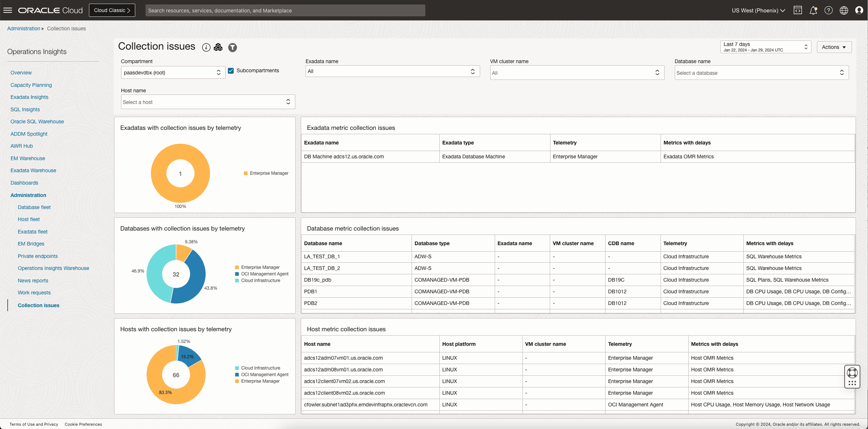Viewport: 868px width, 429px height.
Task: Open the language globe icon
Action: point(844,10)
